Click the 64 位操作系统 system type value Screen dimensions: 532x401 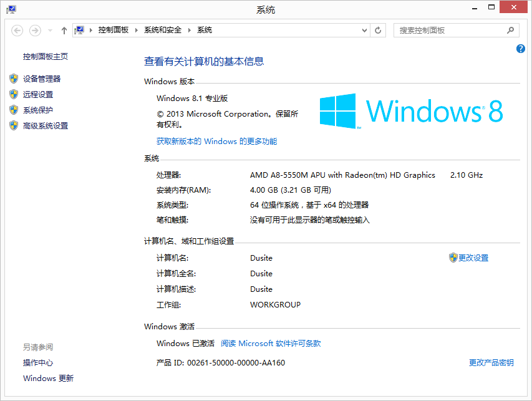click(309, 205)
